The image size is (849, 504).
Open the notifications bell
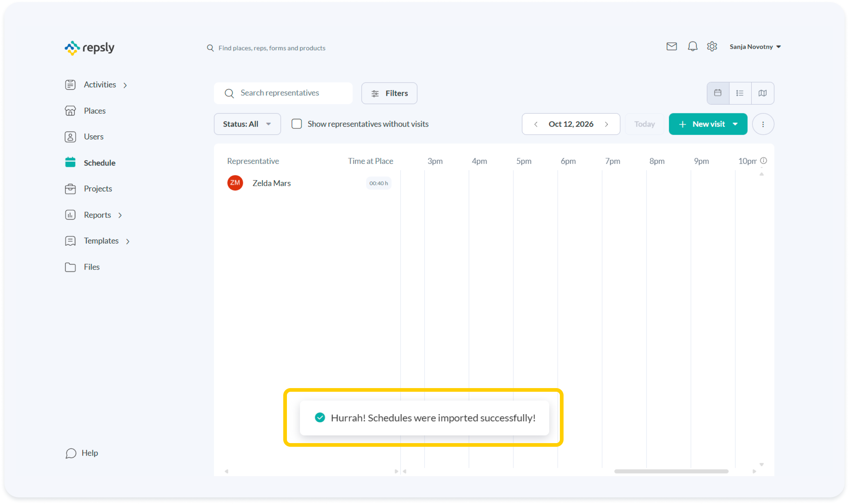tap(692, 47)
